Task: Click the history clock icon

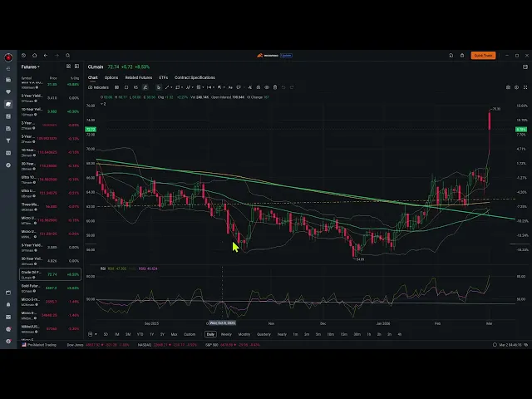Action: 23,56
